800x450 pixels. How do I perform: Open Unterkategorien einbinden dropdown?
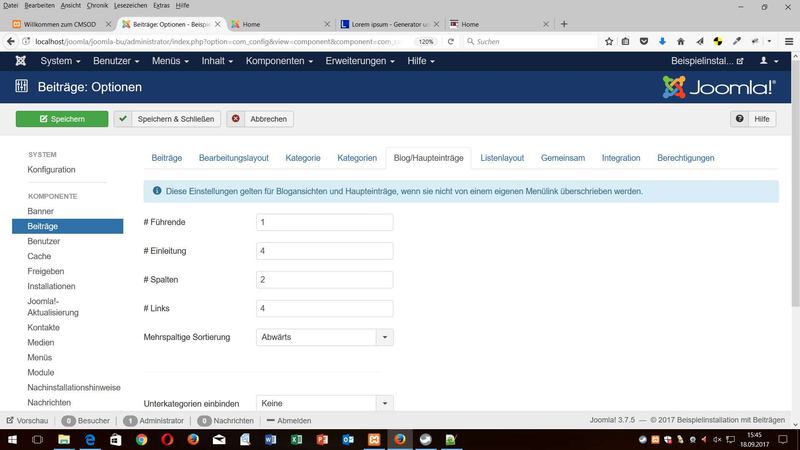[324, 403]
